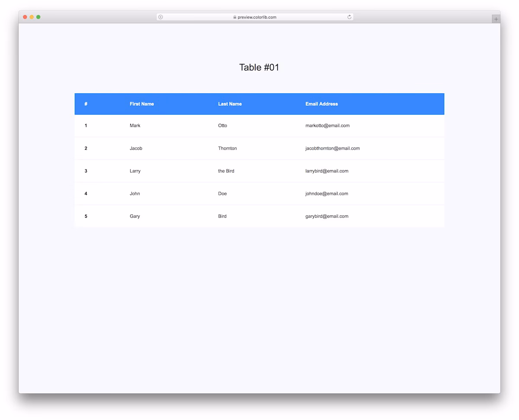This screenshot has height=420, width=519.
Task: Click the # column header
Action: [86, 104]
